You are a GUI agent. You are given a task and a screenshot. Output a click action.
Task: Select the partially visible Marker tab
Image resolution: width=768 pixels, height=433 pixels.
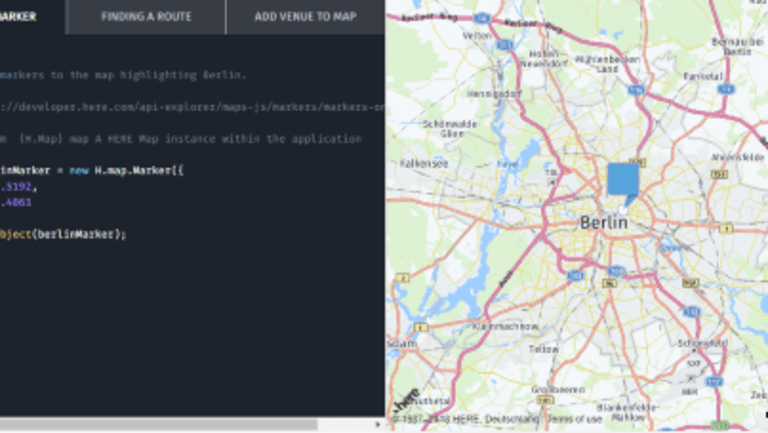click(32, 17)
